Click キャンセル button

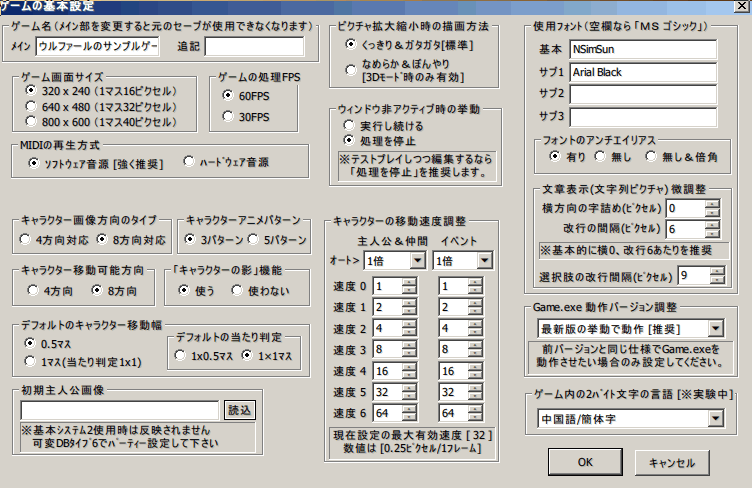[672, 463]
